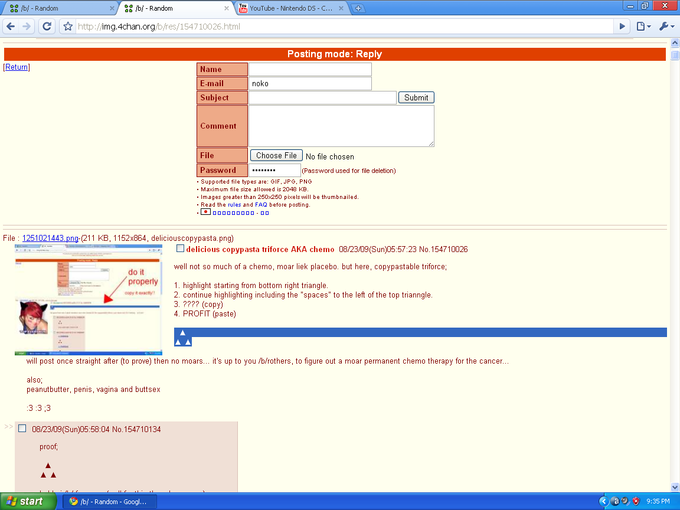
Task: Click the taskbar clock showing 9:35 PM
Action: (658, 502)
